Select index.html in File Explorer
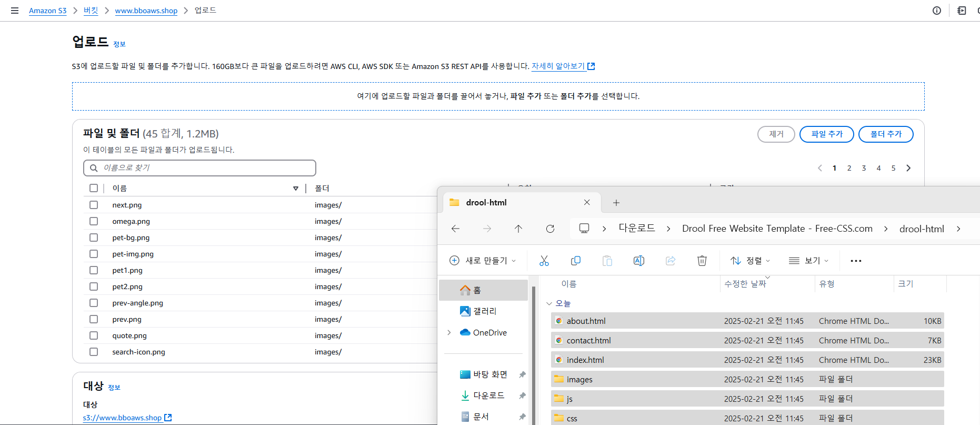The width and height of the screenshot is (980, 425). [x=747, y=360]
